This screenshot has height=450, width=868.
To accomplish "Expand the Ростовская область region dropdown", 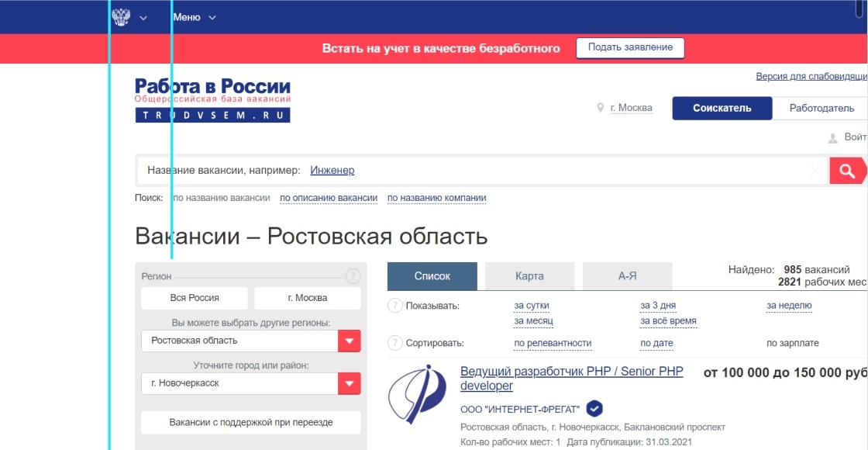I will click(x=350, y=341).
